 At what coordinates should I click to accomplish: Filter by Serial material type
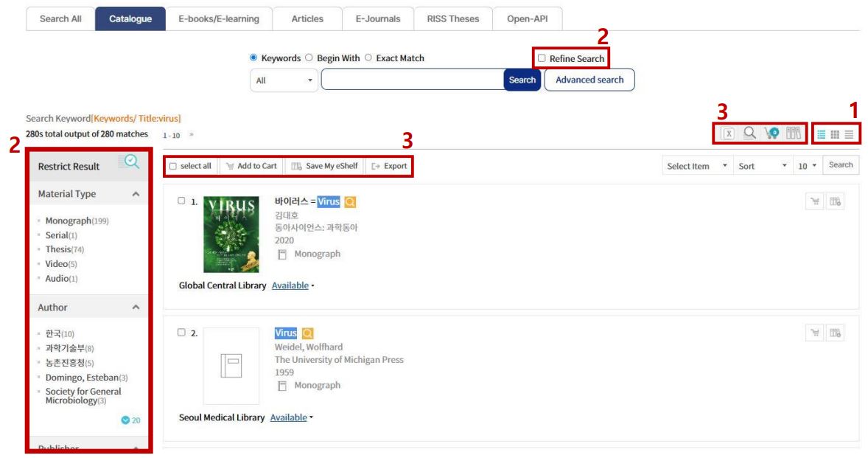[x=61, y=235]
